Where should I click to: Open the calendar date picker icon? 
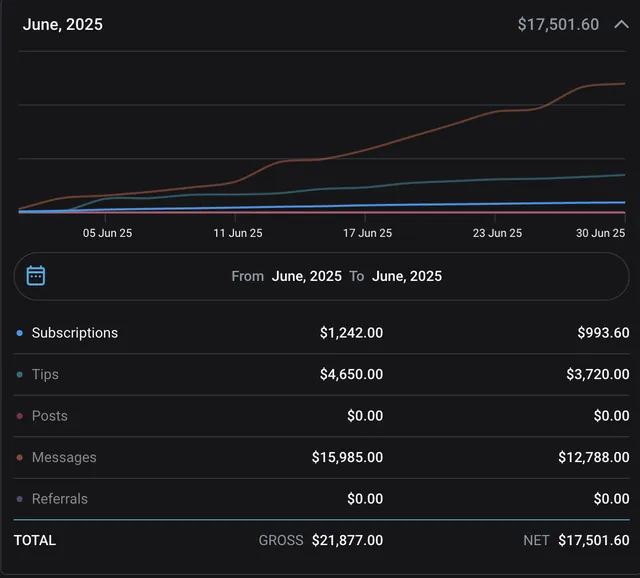click(x=36, y=276)
